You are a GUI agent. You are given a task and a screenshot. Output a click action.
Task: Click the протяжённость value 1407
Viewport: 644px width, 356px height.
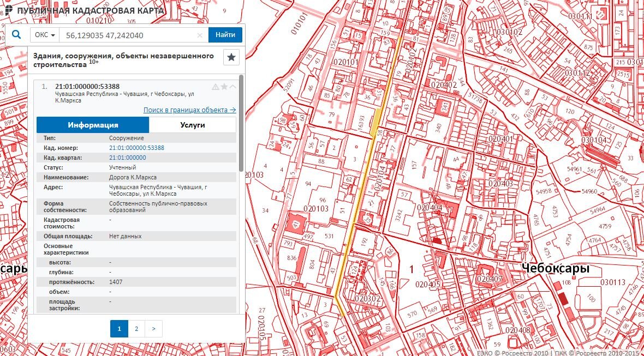[x=116, y=282]
